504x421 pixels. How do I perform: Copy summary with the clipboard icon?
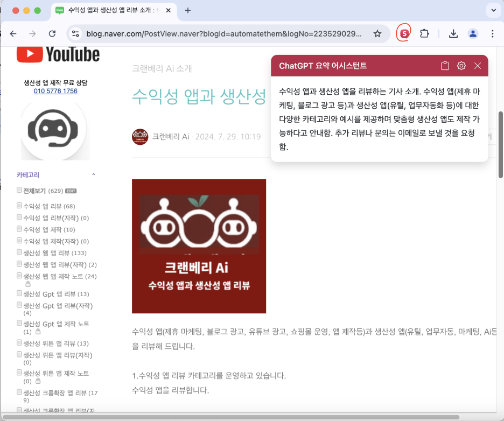point(445,66)
